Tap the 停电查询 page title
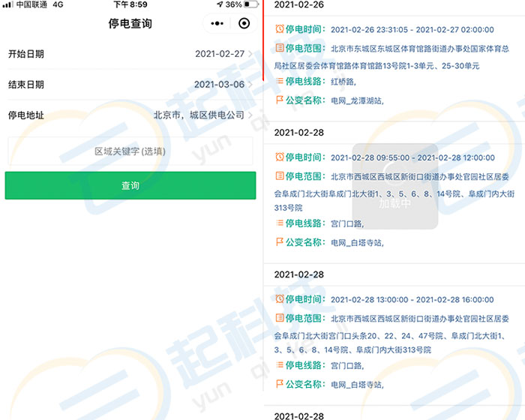Screen dimensions: 525x420 [x=130, y=23]
